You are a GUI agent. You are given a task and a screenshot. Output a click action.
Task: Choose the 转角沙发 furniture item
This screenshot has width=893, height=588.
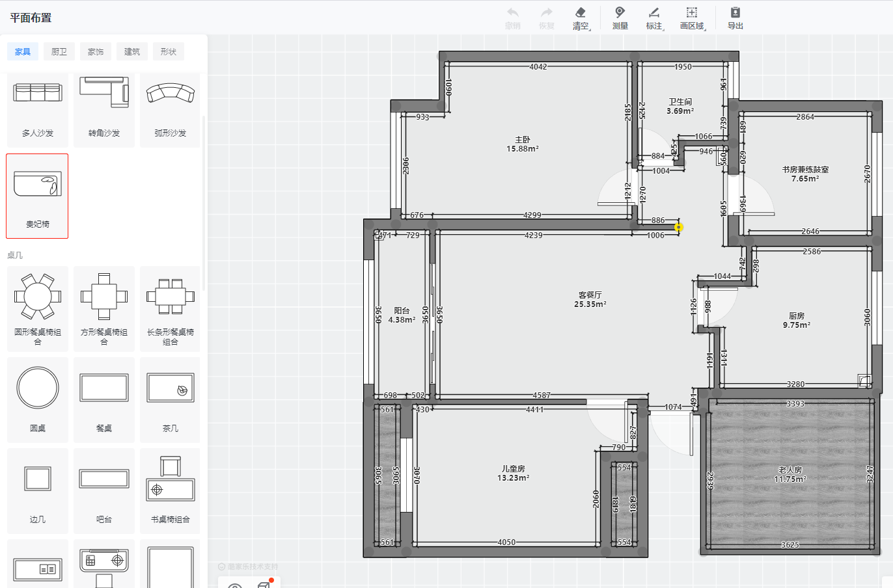[104, 109]
